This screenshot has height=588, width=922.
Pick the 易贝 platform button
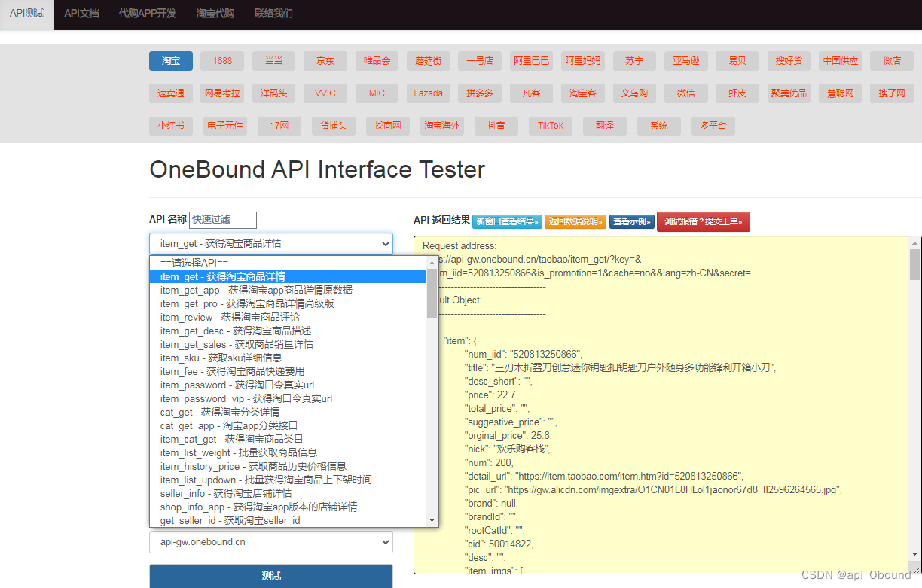(x=737, y=61)
